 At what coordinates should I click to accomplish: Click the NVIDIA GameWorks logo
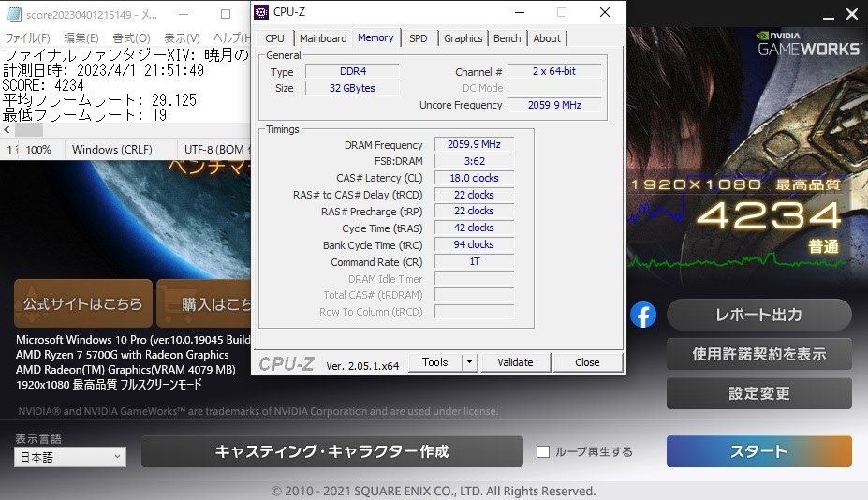[809, 44]
